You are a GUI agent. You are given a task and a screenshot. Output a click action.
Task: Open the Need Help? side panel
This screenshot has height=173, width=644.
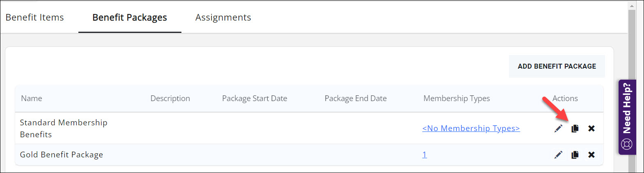click(627, 117)
